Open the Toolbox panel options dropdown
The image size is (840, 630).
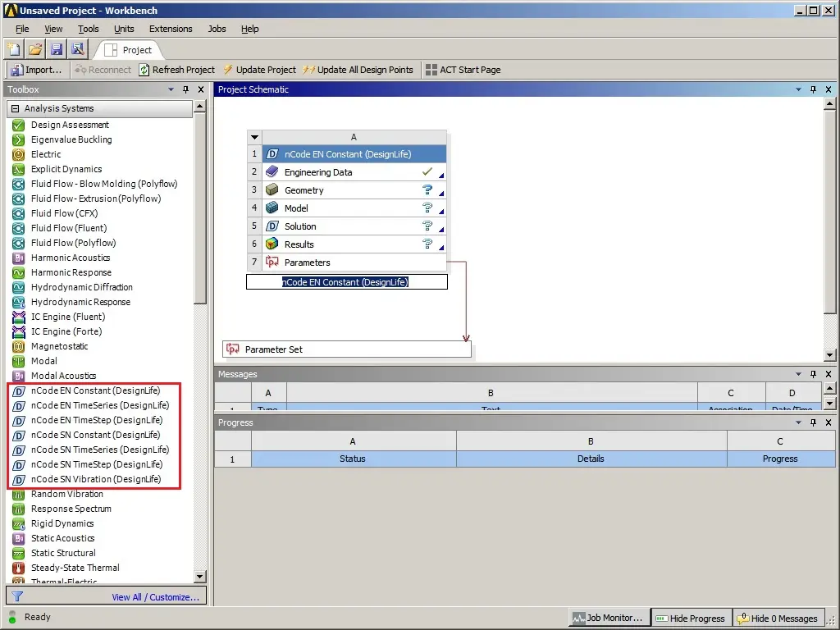coord(171,89)
